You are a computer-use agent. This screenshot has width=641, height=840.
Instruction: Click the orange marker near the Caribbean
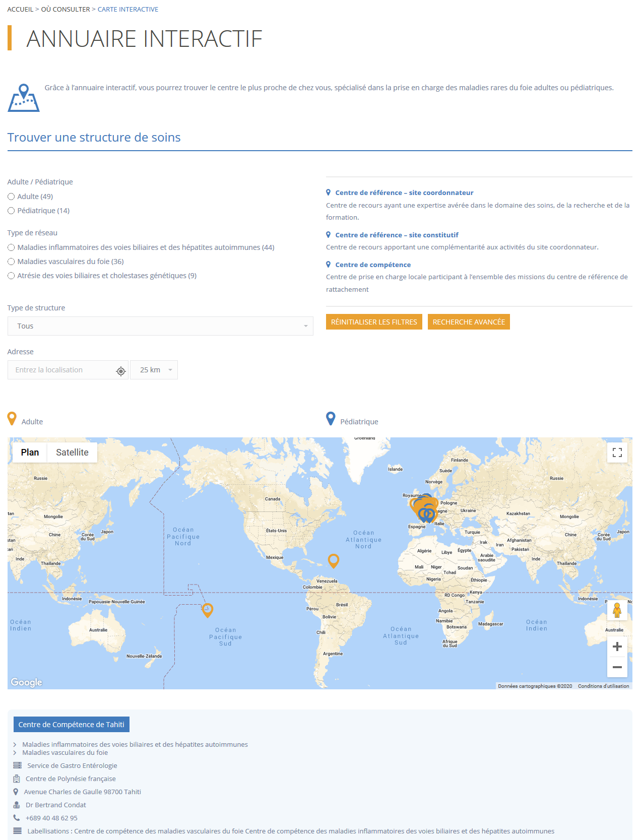pos(333,561)
